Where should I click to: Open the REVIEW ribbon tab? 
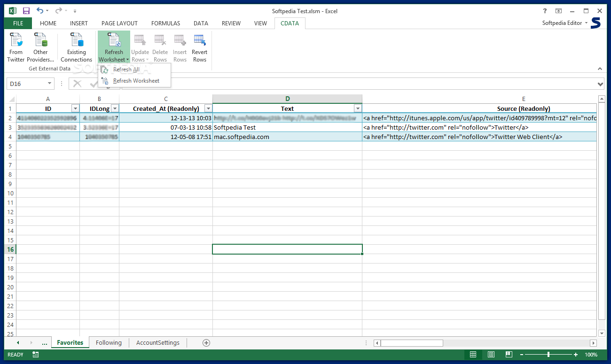point(231,23)
